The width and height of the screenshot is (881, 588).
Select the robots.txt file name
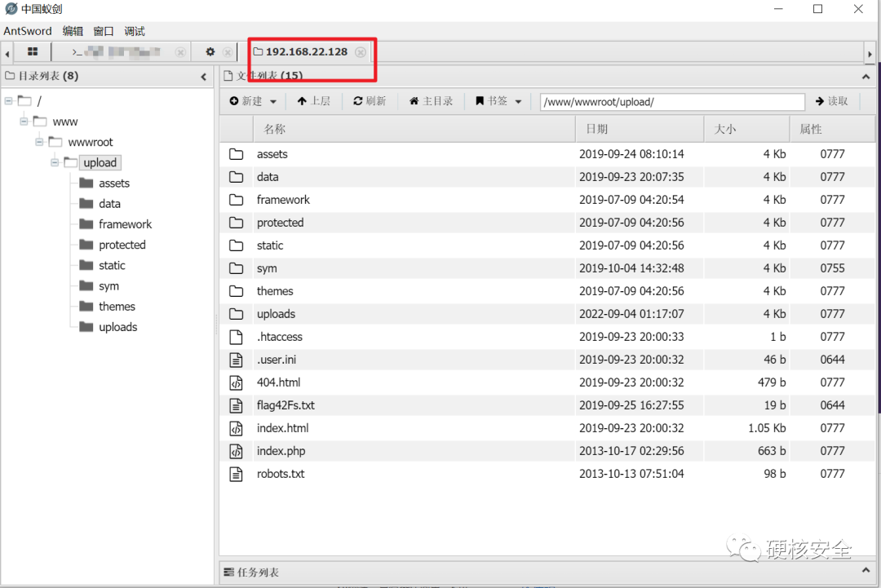(281, 474)
